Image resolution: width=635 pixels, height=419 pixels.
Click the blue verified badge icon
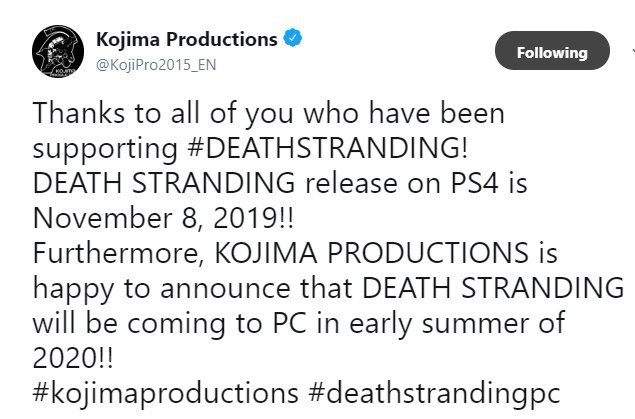point(293,40)
